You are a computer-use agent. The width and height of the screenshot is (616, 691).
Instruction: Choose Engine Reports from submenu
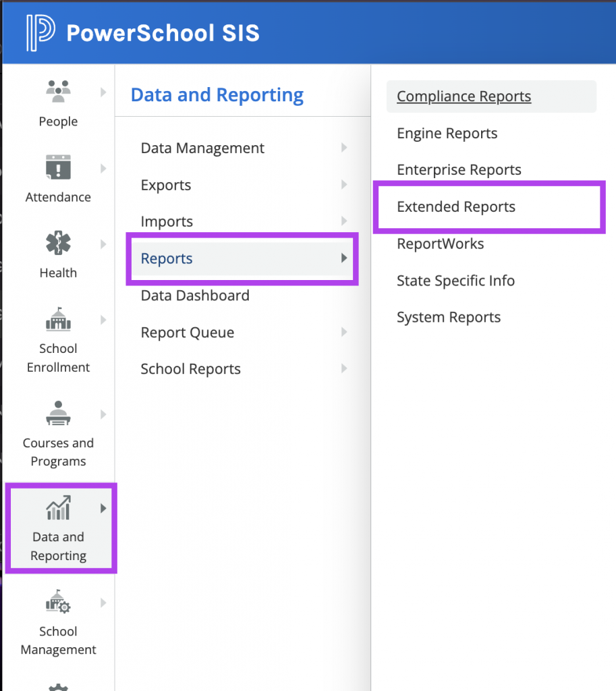tap(447, 133)
